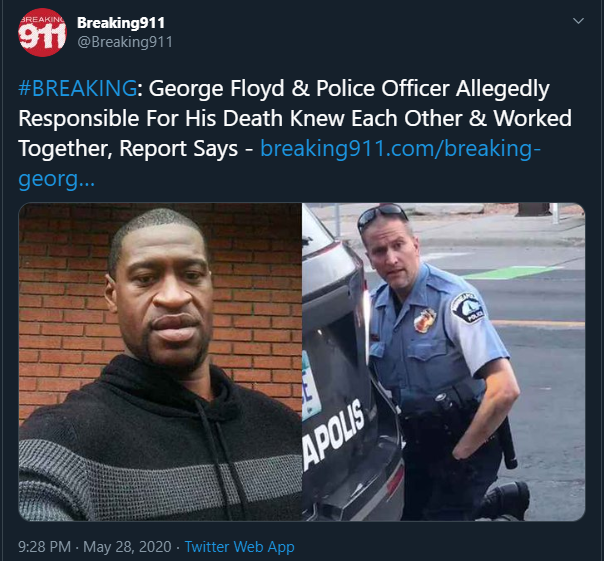Viewport: 604px width, 561px height.
Task: Click the tweet text "Responsible For His Death"
Action: 153,118
